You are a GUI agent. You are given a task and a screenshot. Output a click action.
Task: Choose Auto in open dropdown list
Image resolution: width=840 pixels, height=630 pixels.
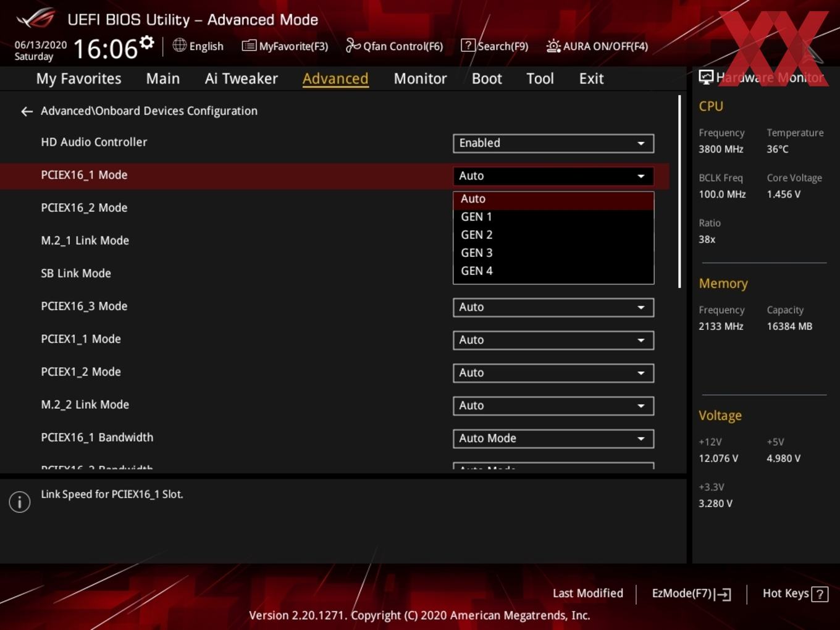[x=553, y=199]
